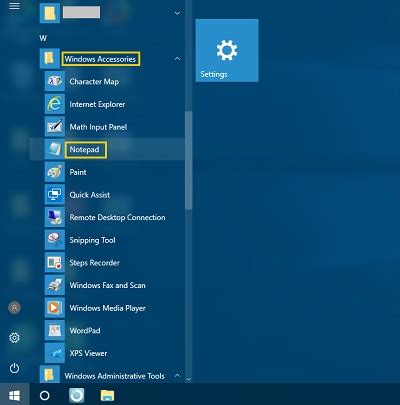400x405 pixels.
Task: Click the Windows Start button
Action: (x=15, y=395)
